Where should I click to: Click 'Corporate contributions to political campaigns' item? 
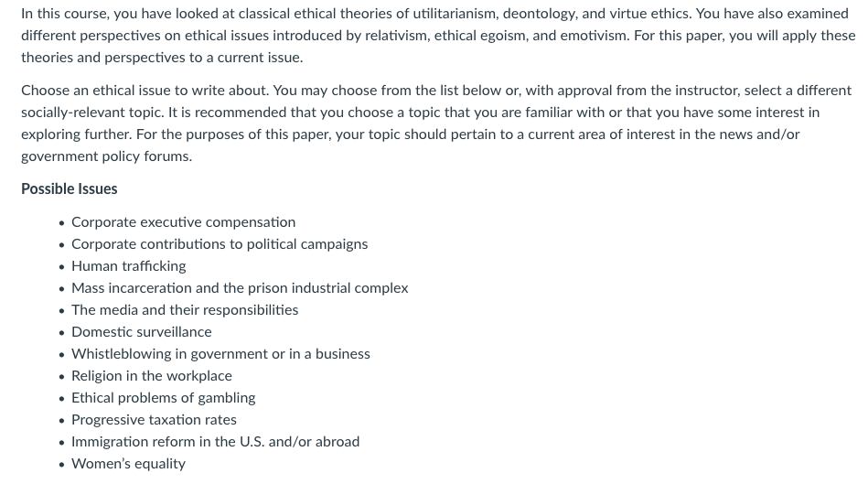point(220,245)
